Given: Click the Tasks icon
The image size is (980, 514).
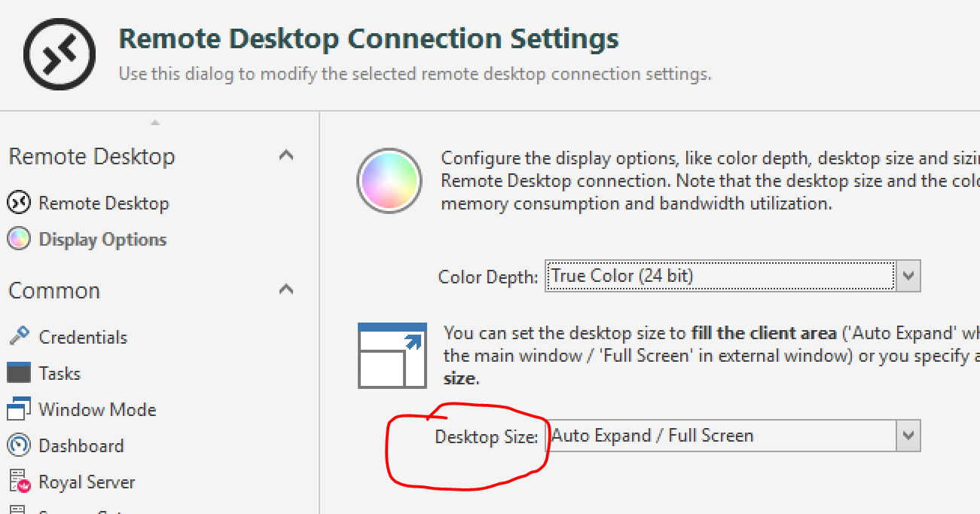Looking at the screenshot, I should coord(19,373).
